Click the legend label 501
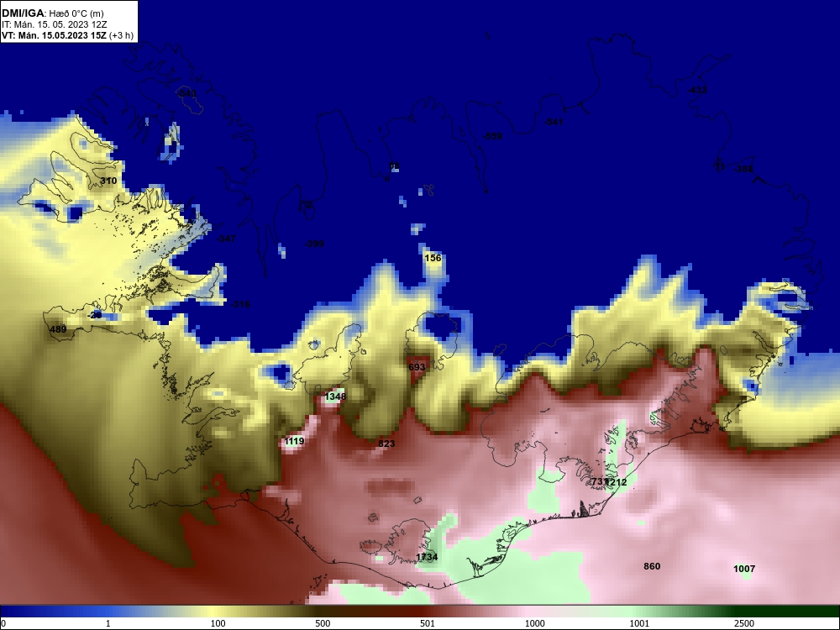This screenshot has width=840, height=630. point(428,623)
